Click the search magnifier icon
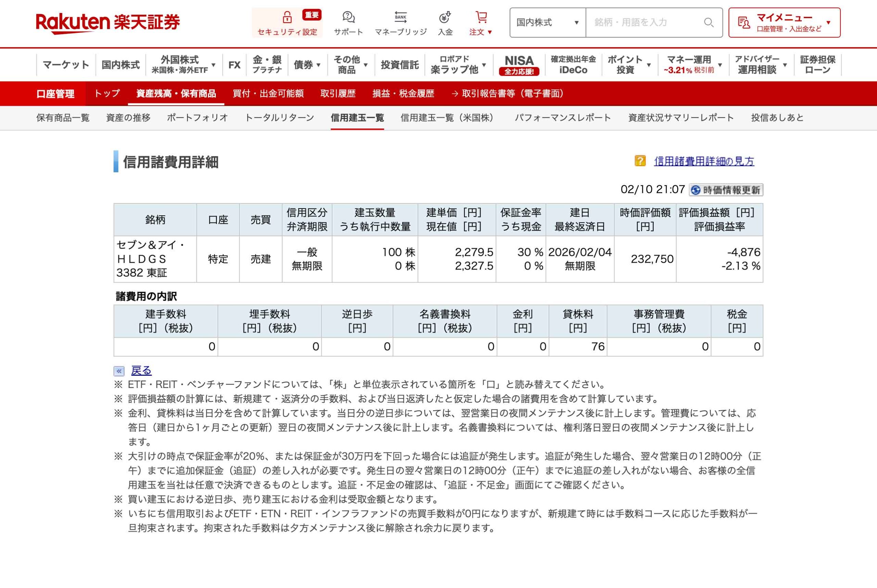 point(708,23)
